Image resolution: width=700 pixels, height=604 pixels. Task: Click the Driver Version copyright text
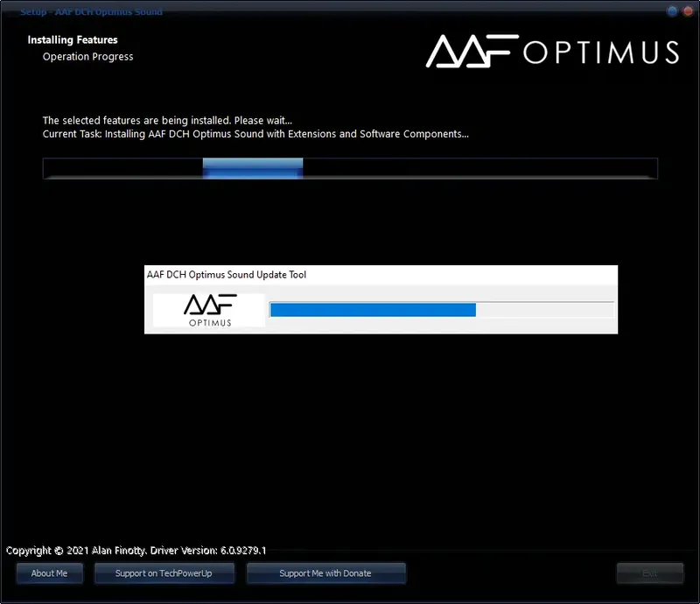click(x=136, y=551)
